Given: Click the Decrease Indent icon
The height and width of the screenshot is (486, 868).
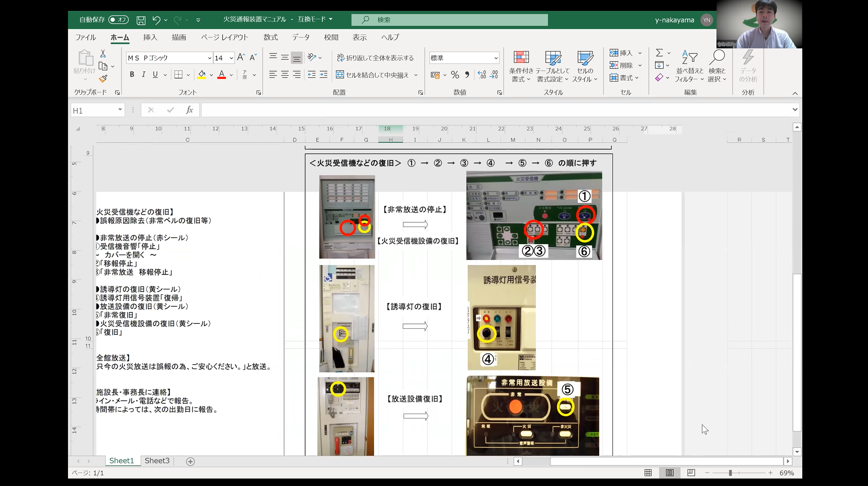Looking at the screenshot, I should 312,75.
